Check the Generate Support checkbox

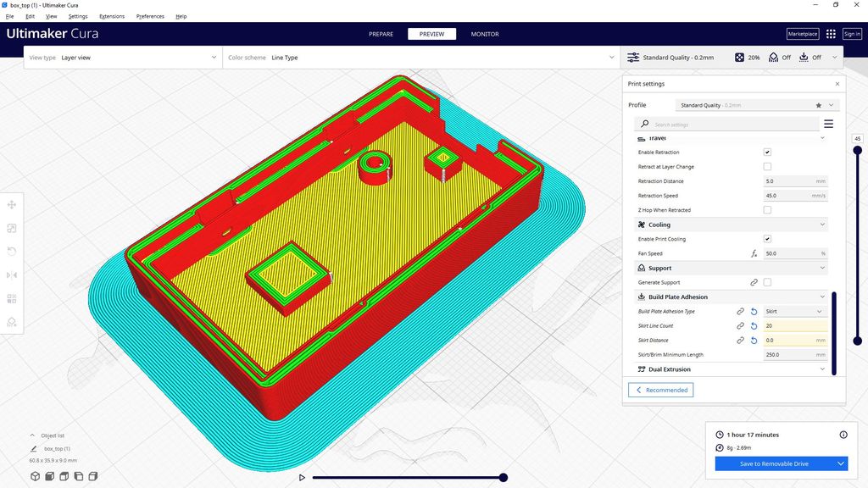767,281
